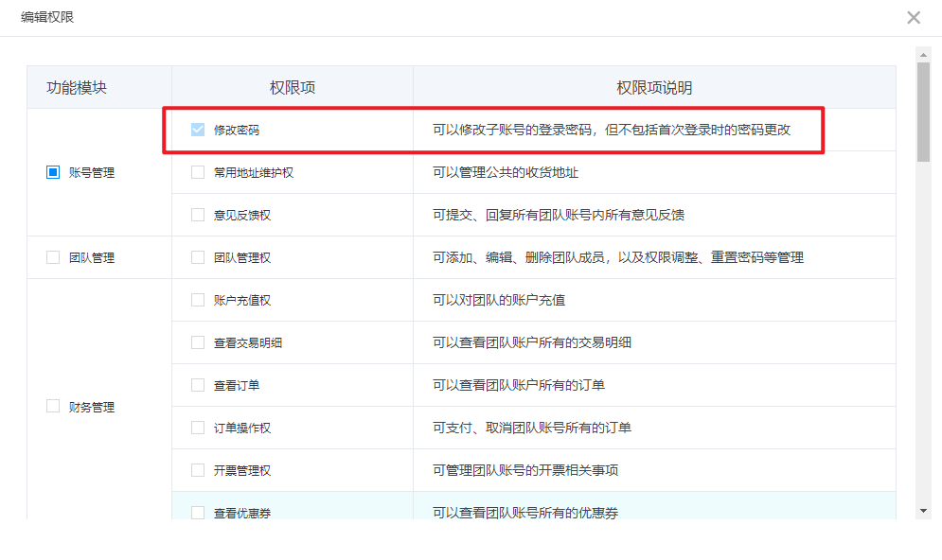Tick the 查看交易明细 checkbox
This screenshot has height=560, width=942.
point(198,342)
